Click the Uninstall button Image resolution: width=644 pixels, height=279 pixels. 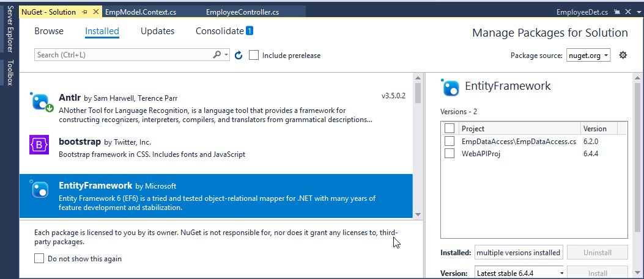click(x=597, y=252)
